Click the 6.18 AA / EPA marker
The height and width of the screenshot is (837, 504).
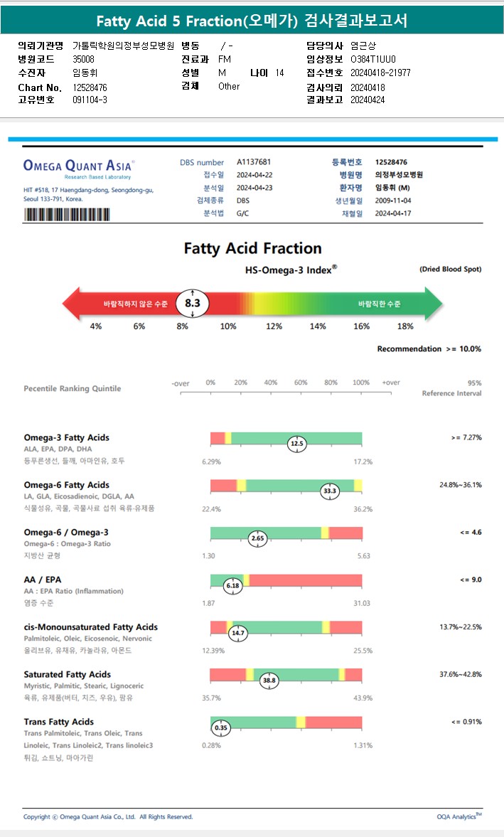(x=233, y=585)
